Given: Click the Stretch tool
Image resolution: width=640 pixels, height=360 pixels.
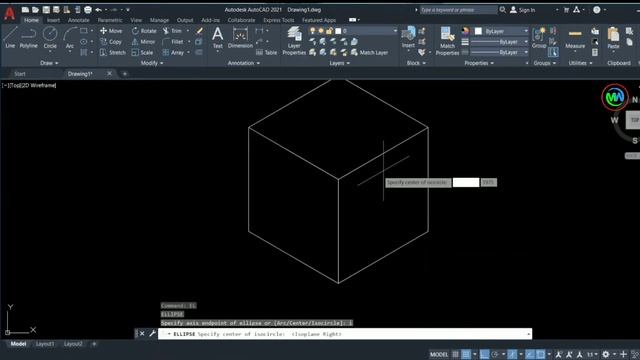Looking at the screenshot, I should point(113,52).
